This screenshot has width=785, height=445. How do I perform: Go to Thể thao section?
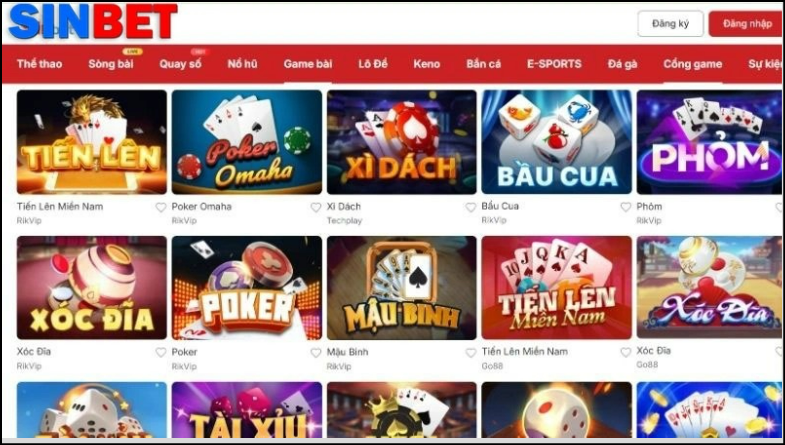point(40,64)
